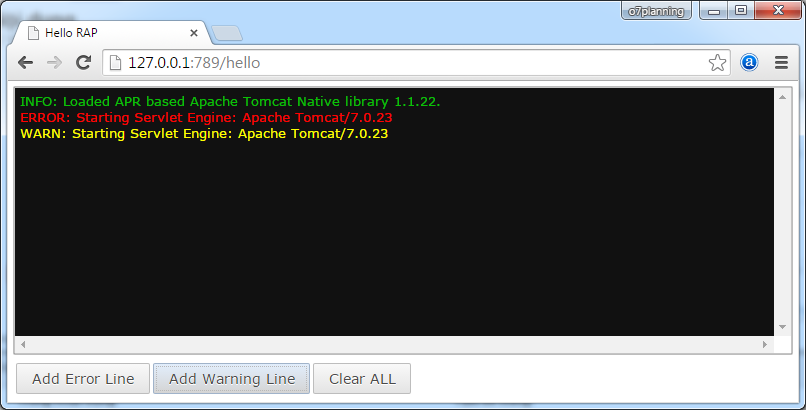Click the yellow WARN log line
This screenshot has width=806, height=410.
pyautogui.click(x=204, y=134)
